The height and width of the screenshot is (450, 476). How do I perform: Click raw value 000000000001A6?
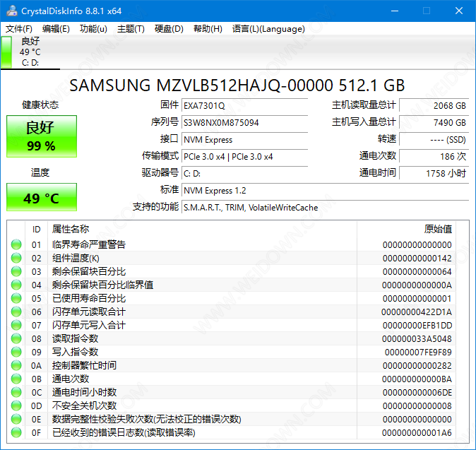(x=417, y=432)
